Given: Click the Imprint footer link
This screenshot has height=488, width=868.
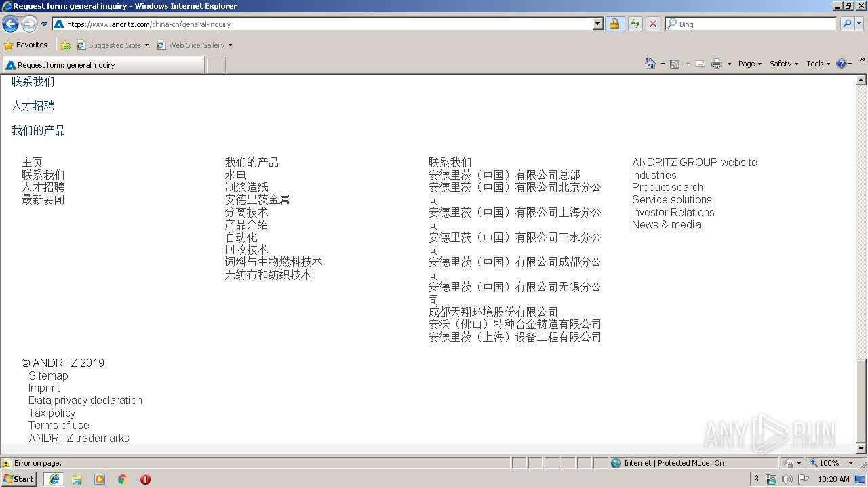Looking at the screenshot, I should [x=44, y=388].
